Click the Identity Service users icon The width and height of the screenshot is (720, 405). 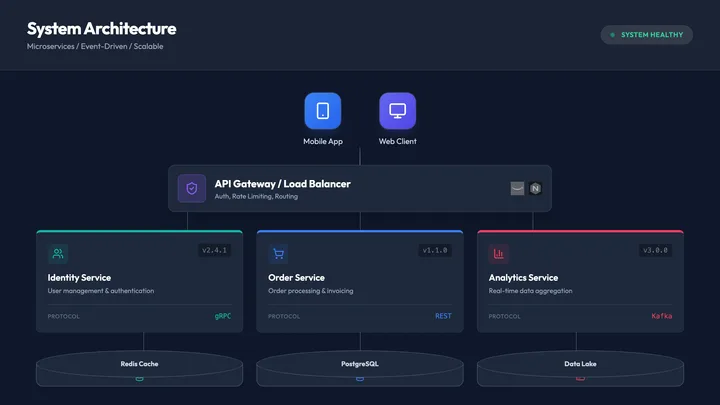pyautogui.click(x=58, y=253)
